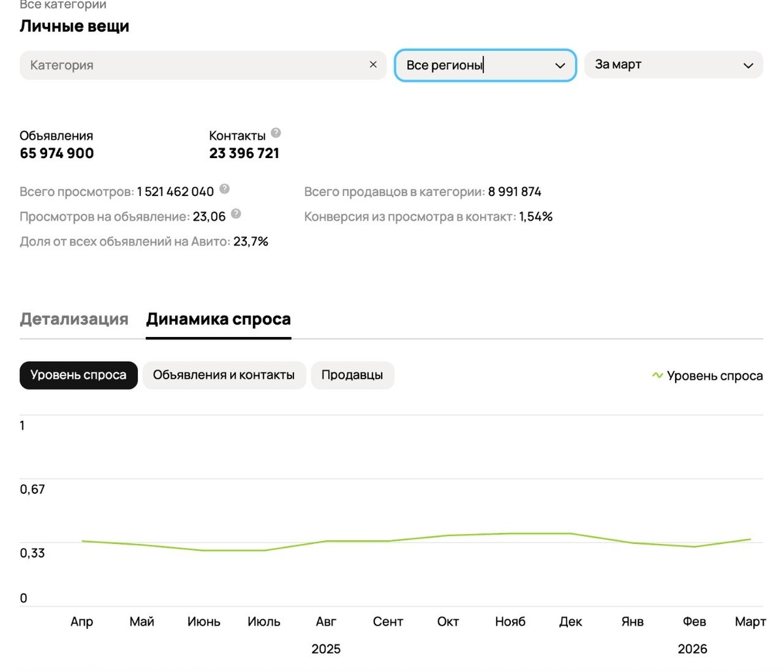The height and width of the screenshot is (672, 784).
Task: Switch to the Детализация tab
Action: tap(74, 319)
